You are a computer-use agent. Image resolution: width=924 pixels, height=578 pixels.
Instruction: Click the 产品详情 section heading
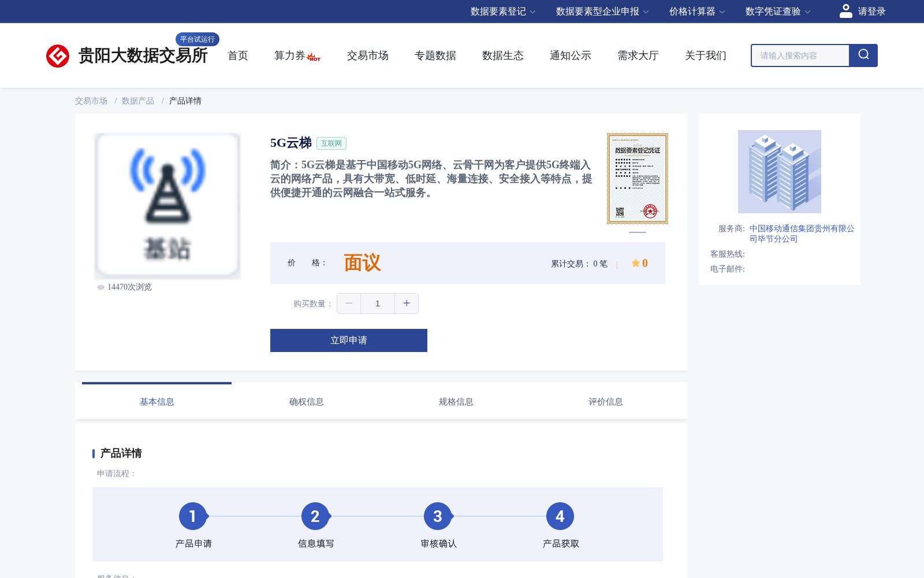coord(121,453)
